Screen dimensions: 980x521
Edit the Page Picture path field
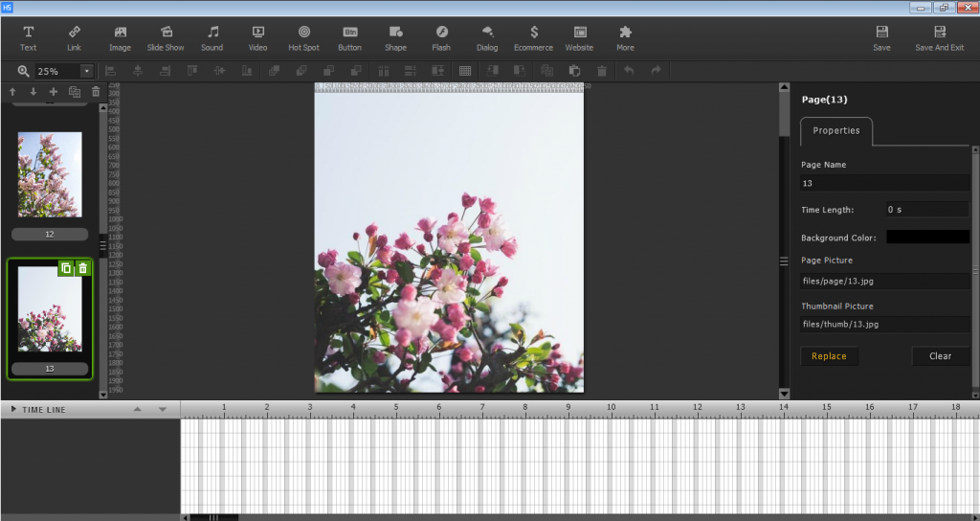[x=884, y=281]
